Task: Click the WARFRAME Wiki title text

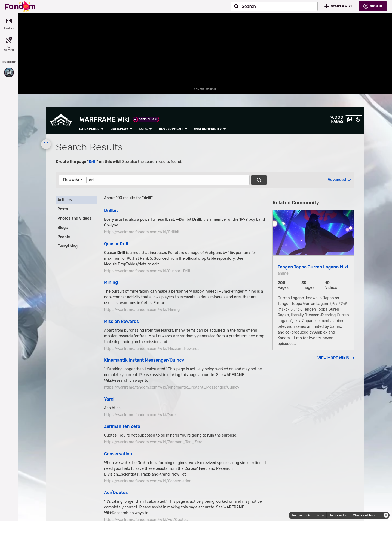Action: point(105,119)
